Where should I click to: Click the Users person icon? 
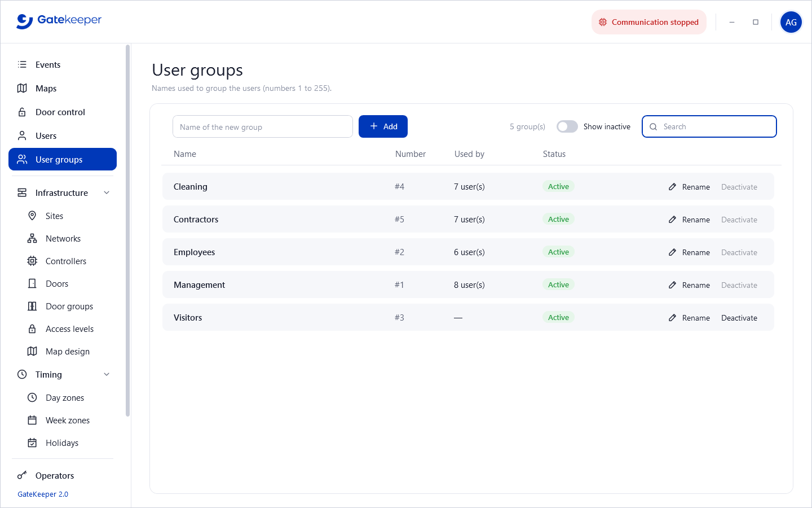(x=22, y=135)
